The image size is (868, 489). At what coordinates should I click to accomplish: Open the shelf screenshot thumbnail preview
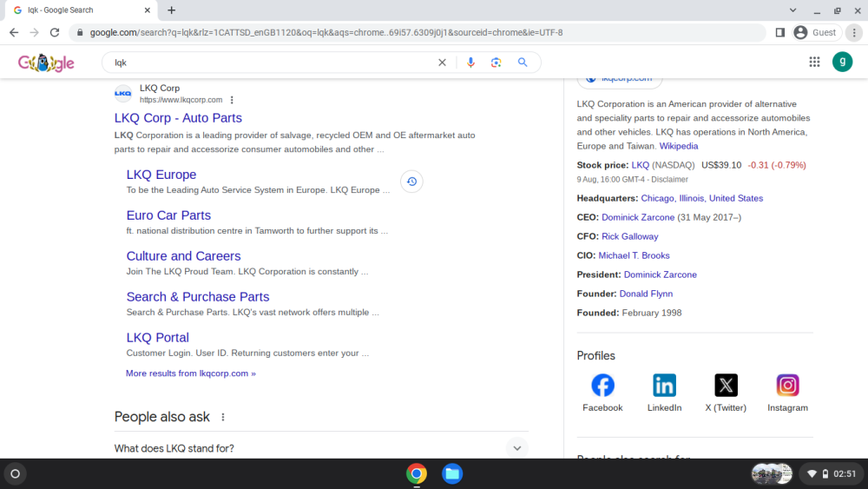tap(772, 474)
